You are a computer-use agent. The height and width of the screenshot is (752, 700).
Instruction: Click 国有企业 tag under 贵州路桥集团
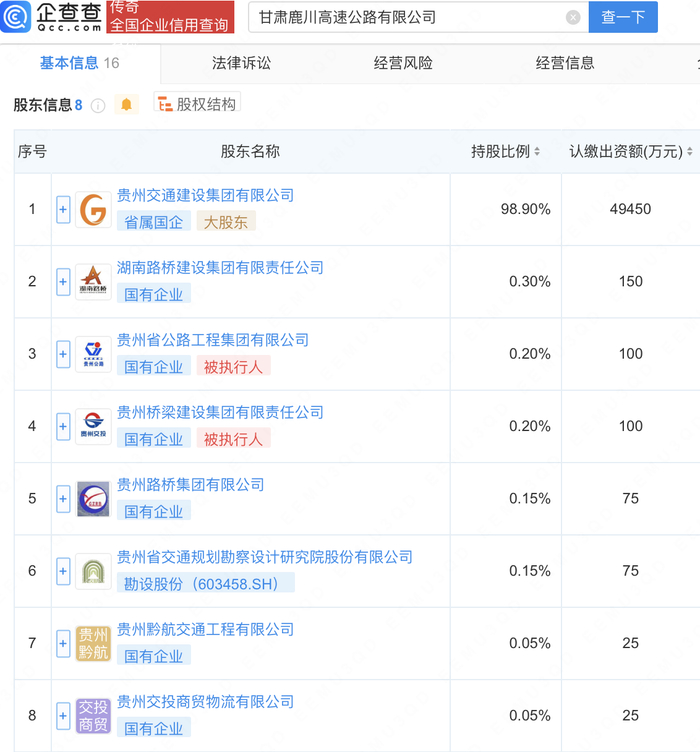[x=154, y=512]
